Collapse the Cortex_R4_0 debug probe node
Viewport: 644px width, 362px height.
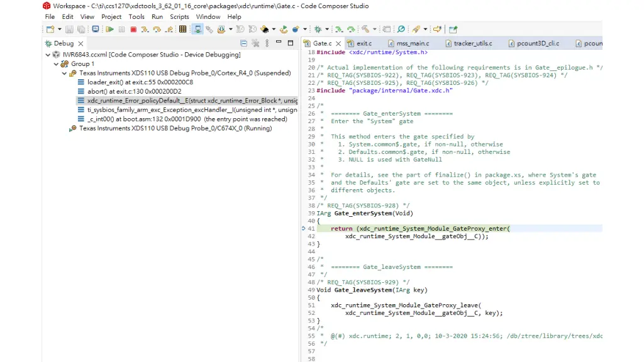(64, 73)
